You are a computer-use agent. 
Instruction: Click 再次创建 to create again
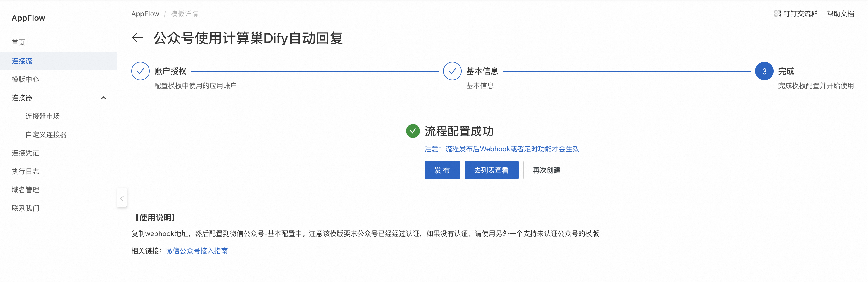pos(546,170)
